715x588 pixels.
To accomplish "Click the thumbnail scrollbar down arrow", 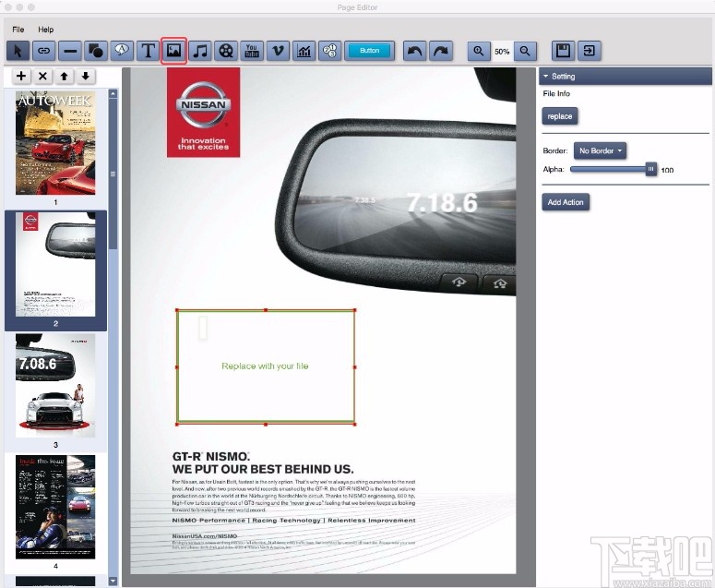I will pos(113,582).
